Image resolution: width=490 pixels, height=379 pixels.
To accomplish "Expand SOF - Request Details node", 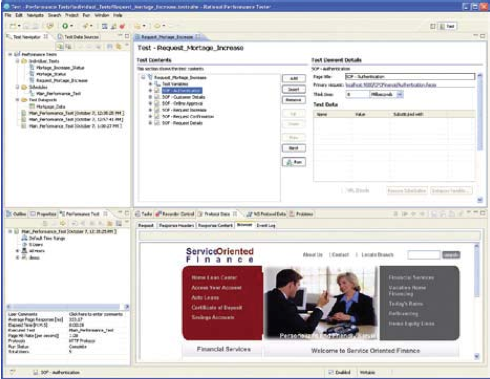I will click(150, 123).
